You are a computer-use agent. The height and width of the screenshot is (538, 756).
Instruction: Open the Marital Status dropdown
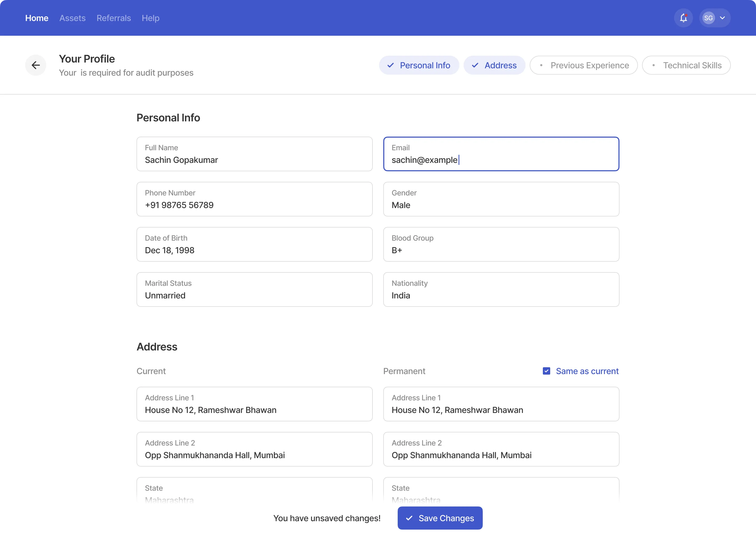click(x=254, y=289)
